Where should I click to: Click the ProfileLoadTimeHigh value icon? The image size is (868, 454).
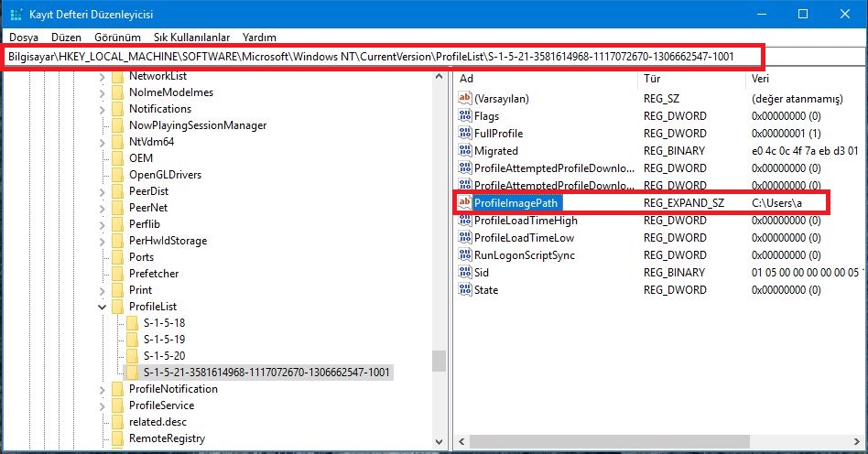point(464,221)
